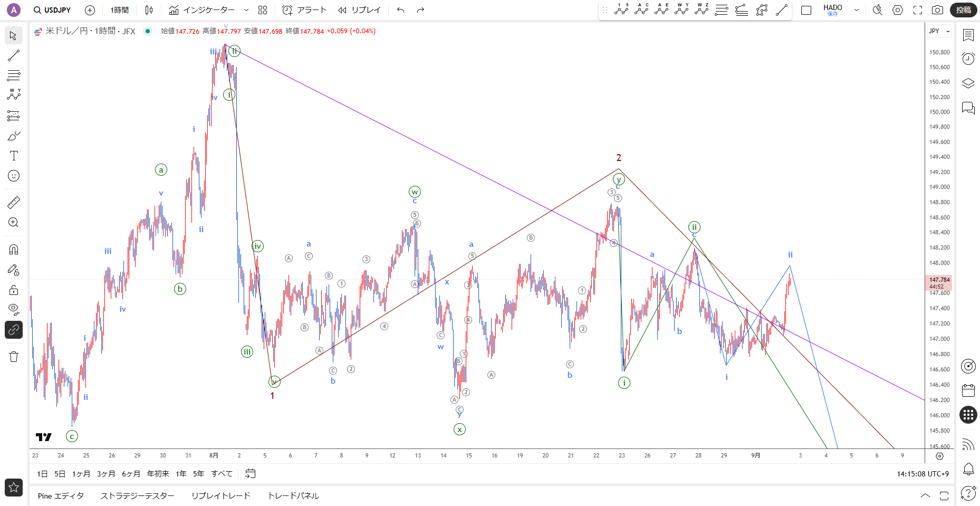
Task: Take a chart snapshot with camera
Action: [937, 10]
